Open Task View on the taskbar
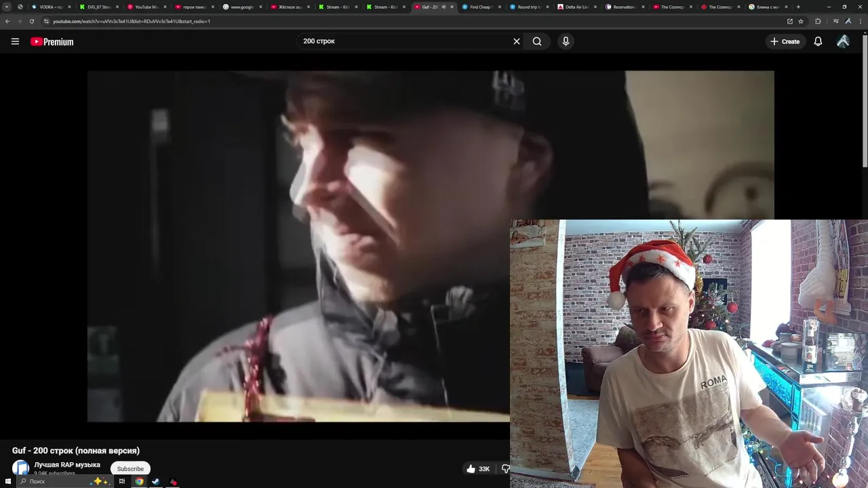The height and width of the screenshot is (488, 868). (122, 481)
